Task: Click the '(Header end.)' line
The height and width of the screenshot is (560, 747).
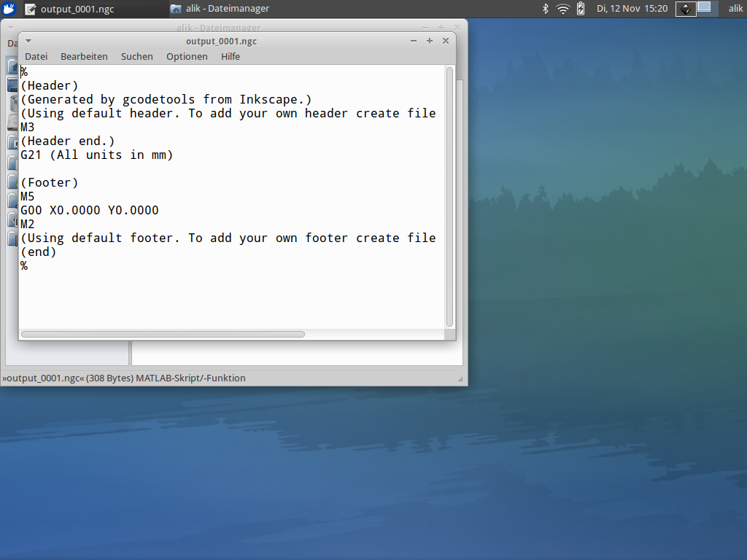Action: point(67,141)
